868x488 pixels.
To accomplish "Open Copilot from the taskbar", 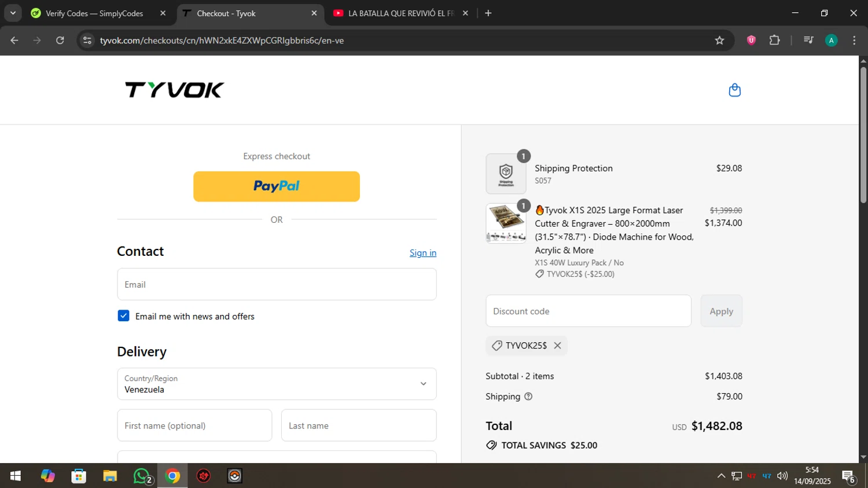I will [x=47, y=476].
